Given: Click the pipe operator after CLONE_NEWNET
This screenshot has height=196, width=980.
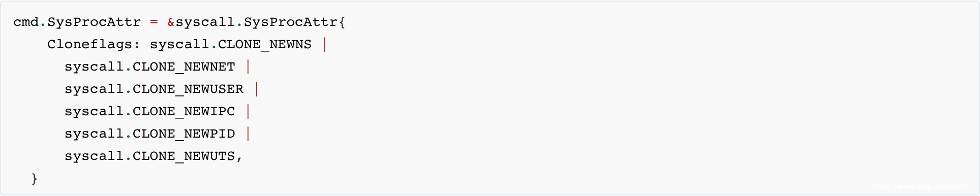Looking at the screenshot, I should coord(248,67).
